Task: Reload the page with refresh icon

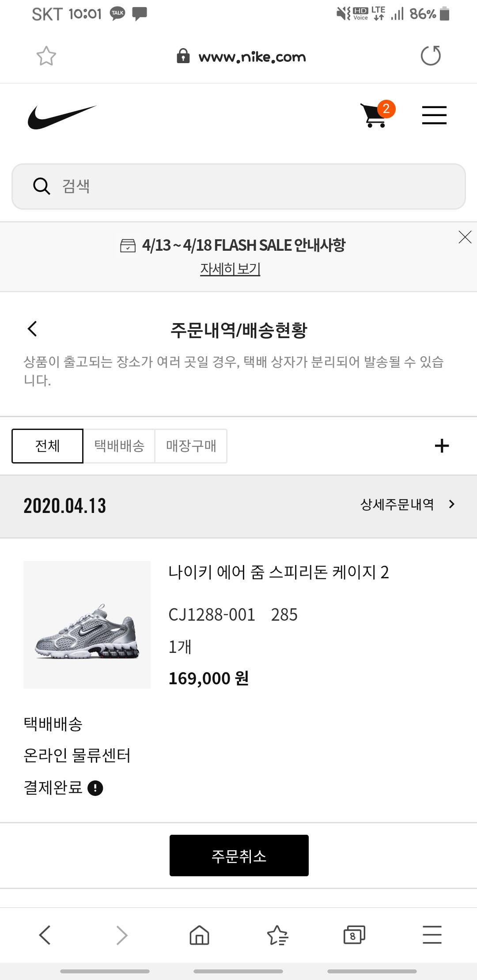Action: pyautogui.click(x=431, y=56)
